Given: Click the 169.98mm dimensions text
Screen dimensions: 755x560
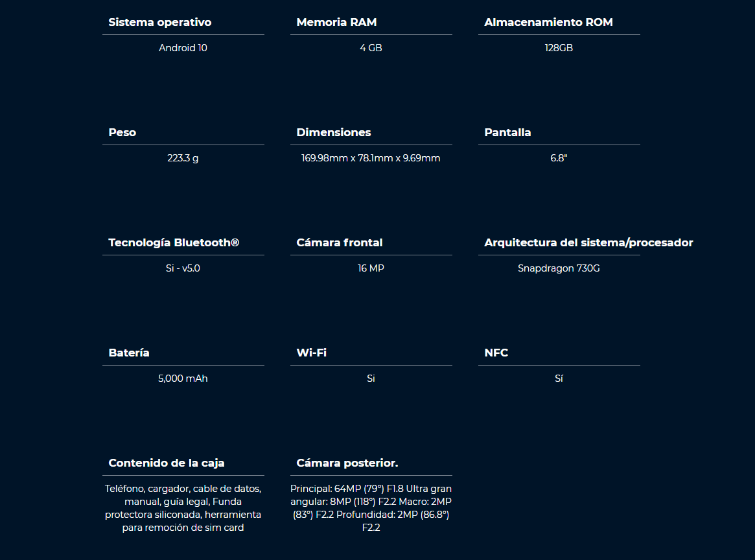Looking at the screenshot, I should 371,158.
